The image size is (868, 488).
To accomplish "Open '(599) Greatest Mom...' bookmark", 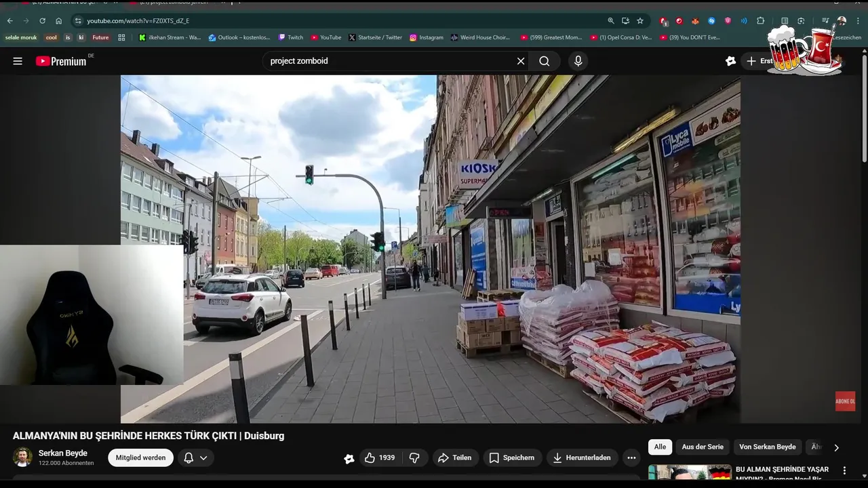I will tap(551, 37).
